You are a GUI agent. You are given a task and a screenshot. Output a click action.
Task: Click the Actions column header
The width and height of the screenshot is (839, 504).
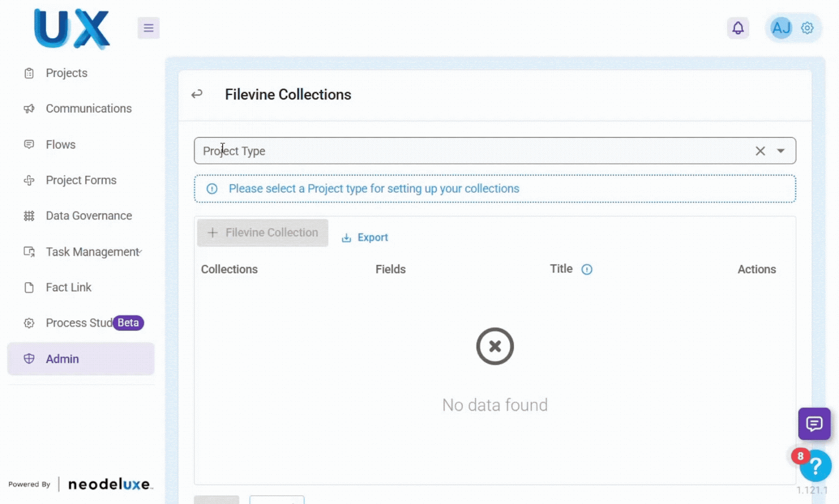[757, 269]
